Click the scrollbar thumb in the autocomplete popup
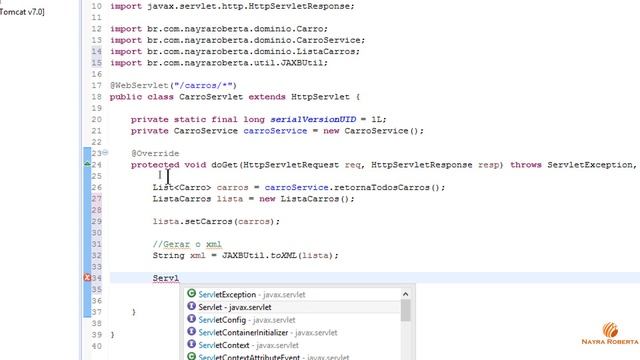The width and height of the screenshot is (640, 360). 405,310
